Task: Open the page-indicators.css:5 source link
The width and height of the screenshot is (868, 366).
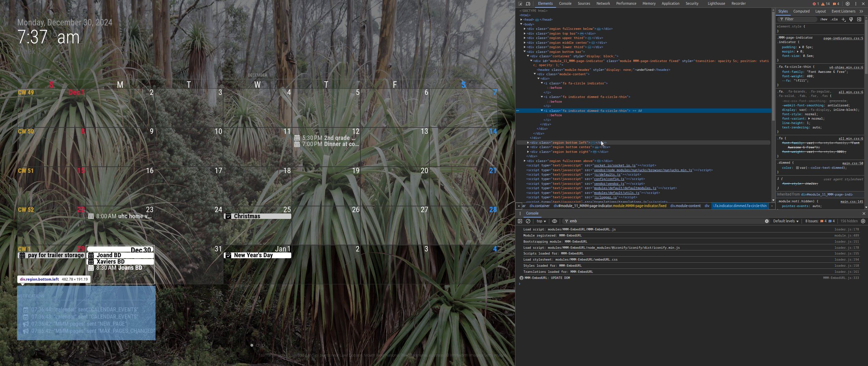Action: (x=843, y=38)
